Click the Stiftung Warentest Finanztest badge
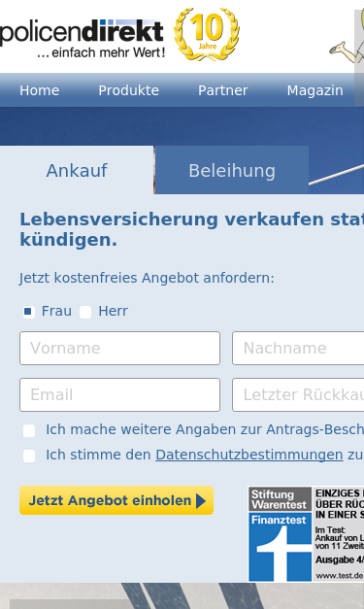 coord(306,534)
